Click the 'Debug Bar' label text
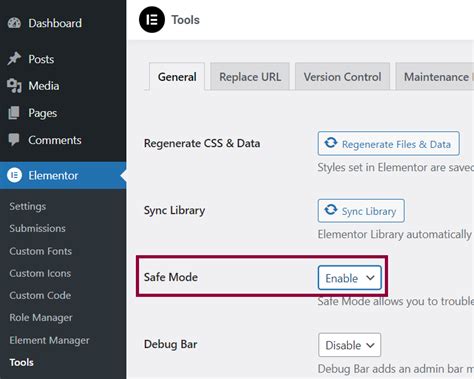This screenshot has height=379, width=474. (170, 344)
